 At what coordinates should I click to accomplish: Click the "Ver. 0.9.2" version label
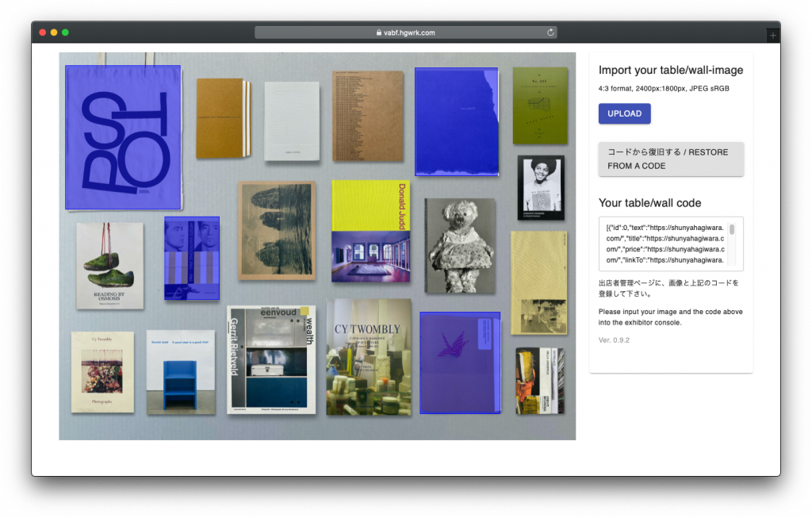tap(615, 340)
